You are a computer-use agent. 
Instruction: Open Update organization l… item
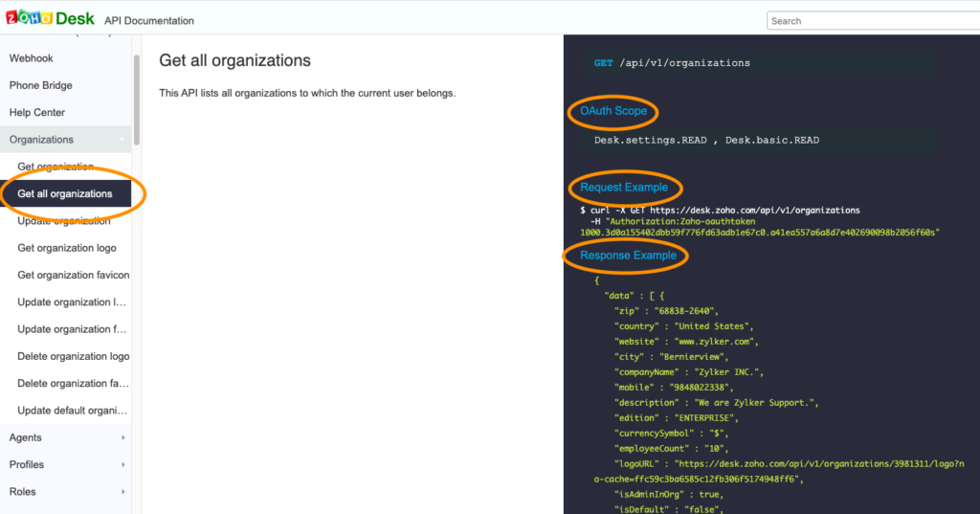72,302
